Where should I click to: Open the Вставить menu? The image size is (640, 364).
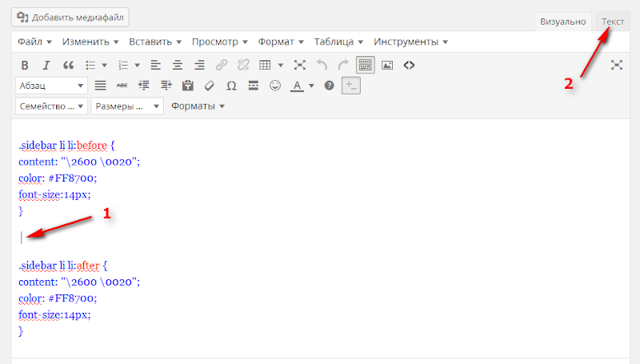[x=156, y=42]
